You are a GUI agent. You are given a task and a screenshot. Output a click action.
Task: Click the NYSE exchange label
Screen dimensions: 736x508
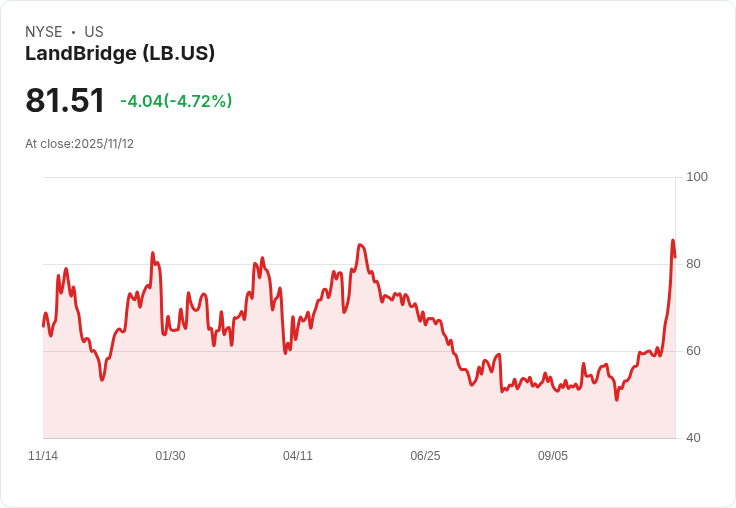coord(43,32)
